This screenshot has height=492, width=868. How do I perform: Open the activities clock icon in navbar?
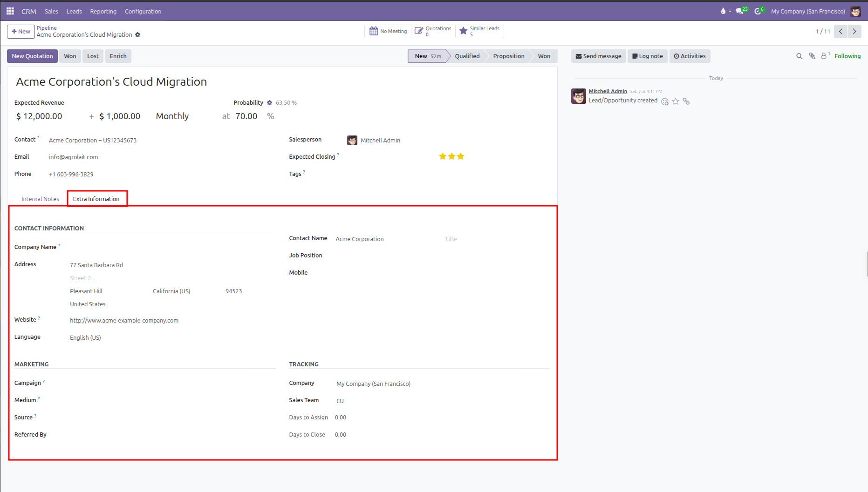[759, 11]
